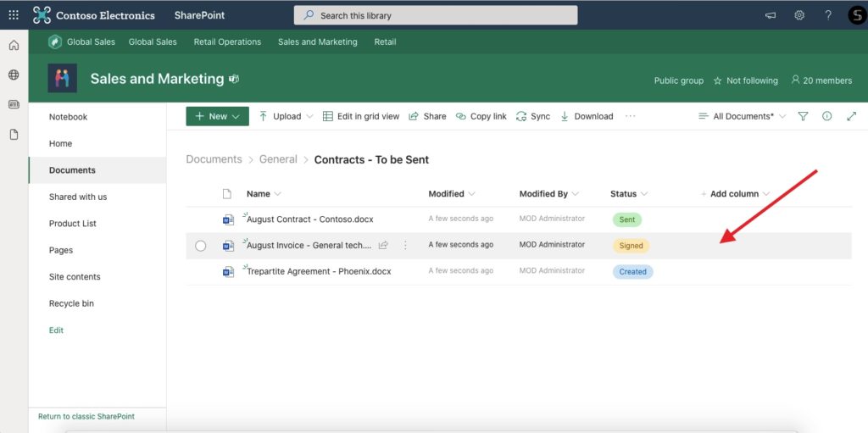This screenshot has width=868, height=433.
Task: Click the Not following star icon
Action: click(x=717, y=80)
